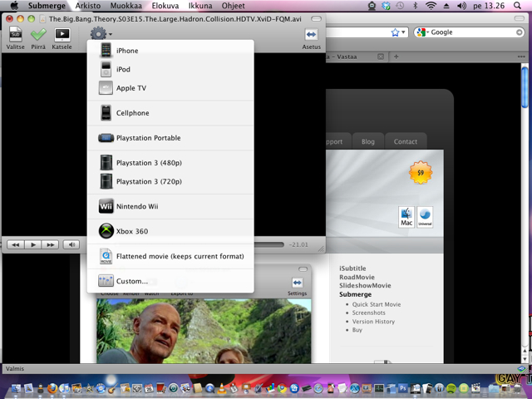The width and height of the screenshot is (532, 399).
Task: Open the Contact tab on website
Action: point(406,141)
